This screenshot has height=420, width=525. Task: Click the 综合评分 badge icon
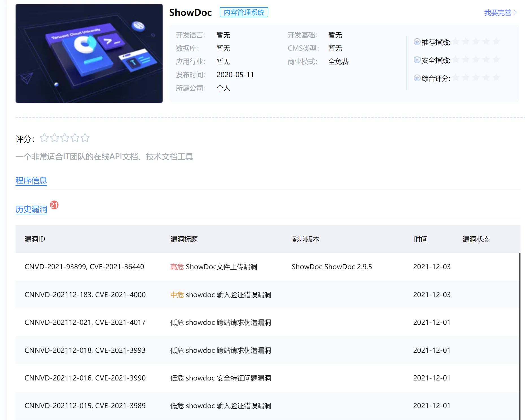pyautogui.click(x=417, y=78)
